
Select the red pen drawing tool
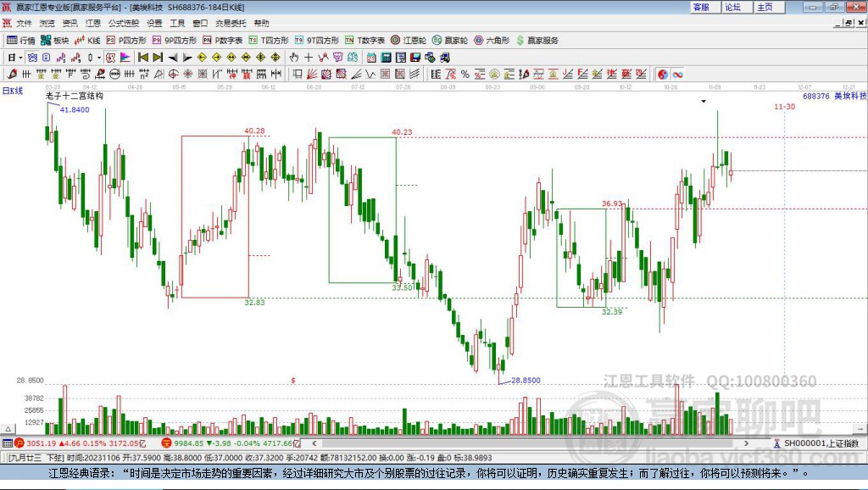pyautogui.click(x=12, y=74)
